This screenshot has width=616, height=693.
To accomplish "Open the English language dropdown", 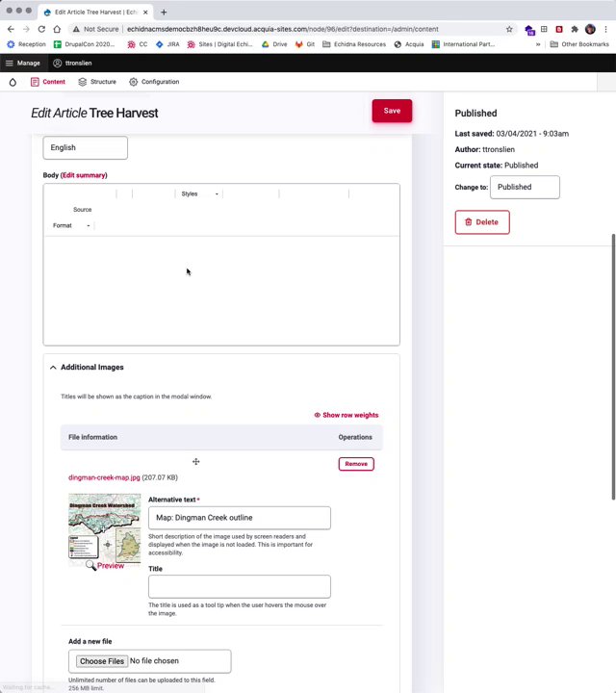I will click(86, 147).
